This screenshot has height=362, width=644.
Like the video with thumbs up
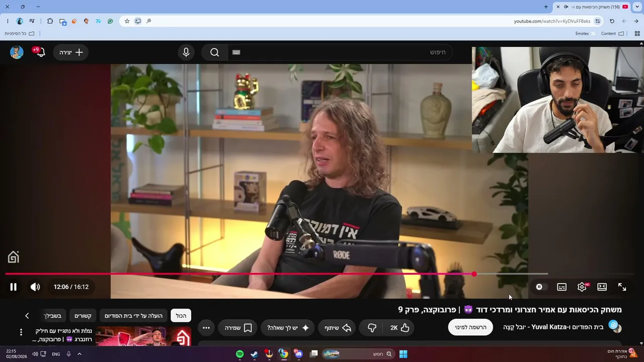click(x=400, y=328)
